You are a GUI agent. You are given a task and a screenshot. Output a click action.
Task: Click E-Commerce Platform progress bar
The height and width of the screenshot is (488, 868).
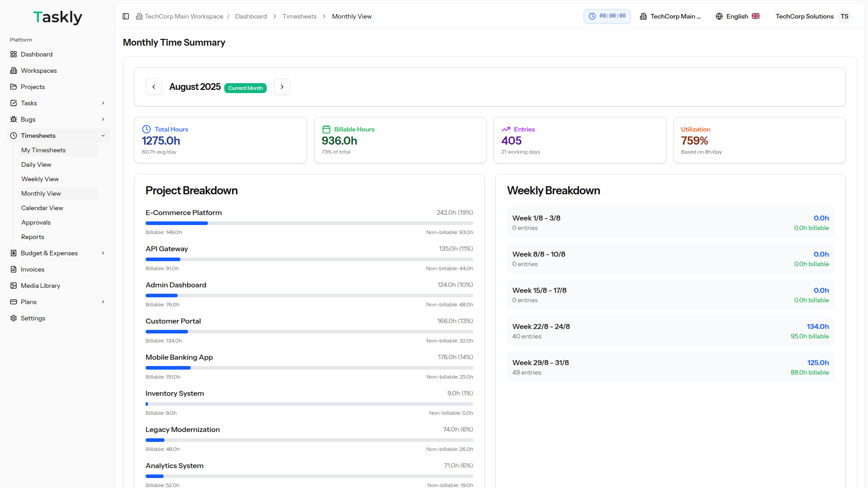click(x=309, y=223)
